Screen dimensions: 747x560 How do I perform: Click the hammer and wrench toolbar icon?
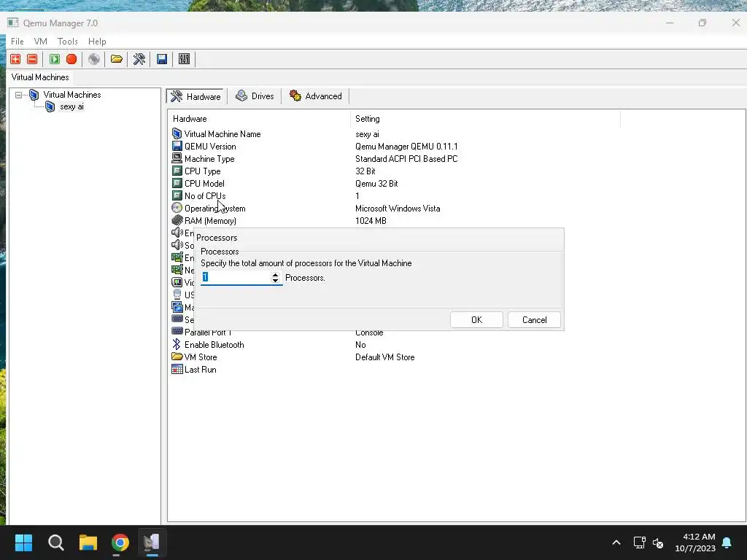click(139, 59)
